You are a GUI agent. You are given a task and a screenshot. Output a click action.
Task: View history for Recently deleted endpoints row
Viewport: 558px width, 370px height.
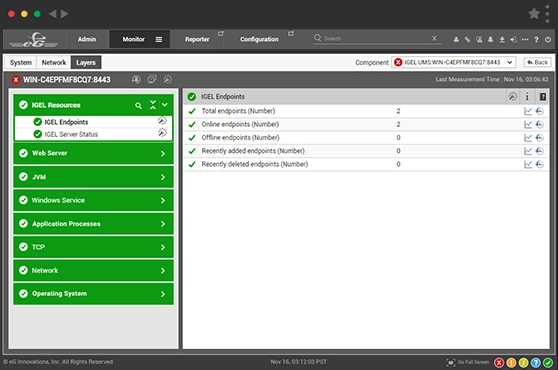539,164
